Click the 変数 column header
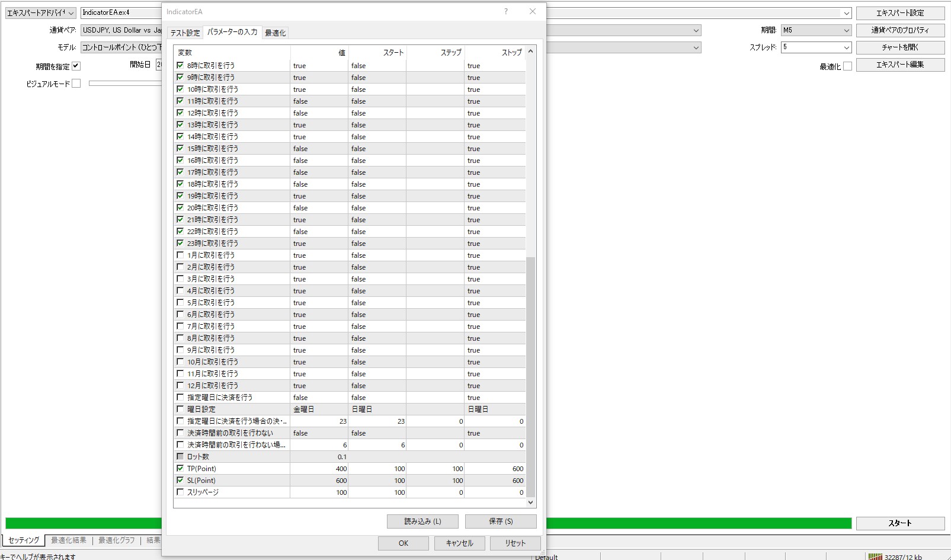Viewport: 951px width, 560px height. [x=232, y=53]
